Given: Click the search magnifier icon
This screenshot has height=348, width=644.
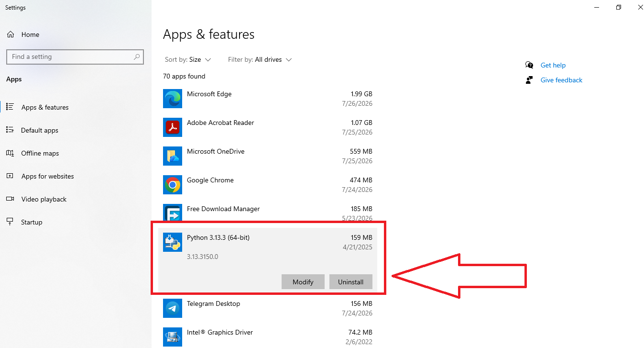Looking at the screenshot, I should (x=137, y=56).
